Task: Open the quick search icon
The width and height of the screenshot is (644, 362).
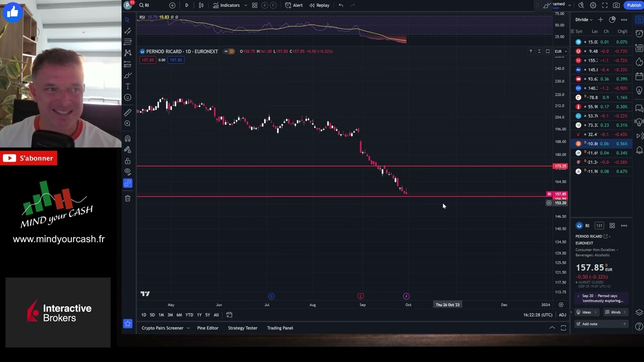Action: pos(581,5)
